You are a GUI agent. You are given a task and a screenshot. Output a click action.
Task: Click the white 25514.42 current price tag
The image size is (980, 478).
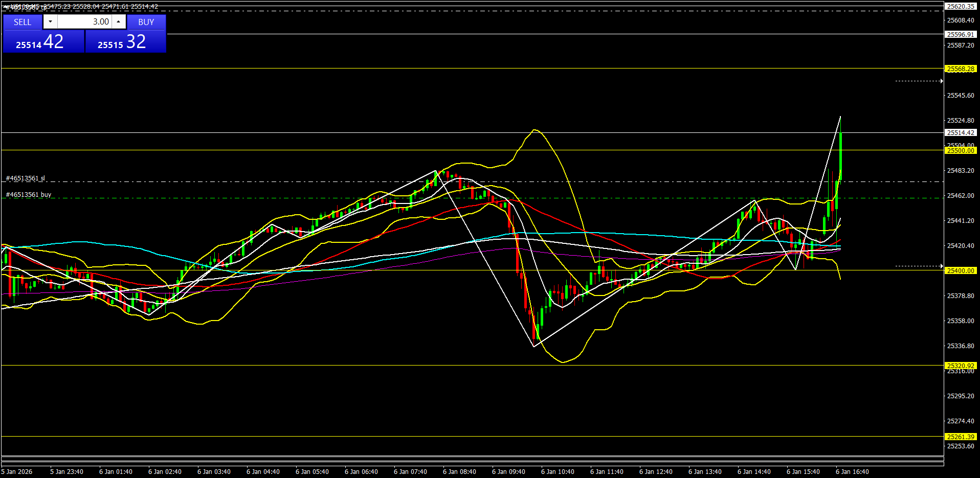pos(960,132)
